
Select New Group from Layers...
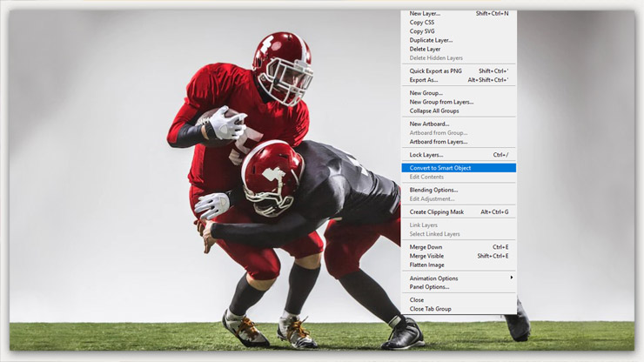click(441, 102)
